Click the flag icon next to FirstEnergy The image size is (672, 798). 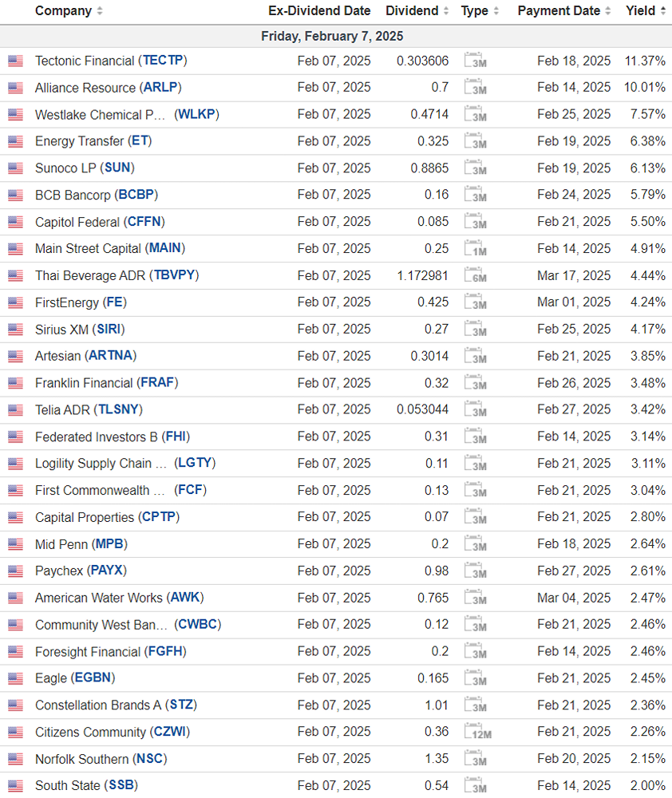point(15,302)
